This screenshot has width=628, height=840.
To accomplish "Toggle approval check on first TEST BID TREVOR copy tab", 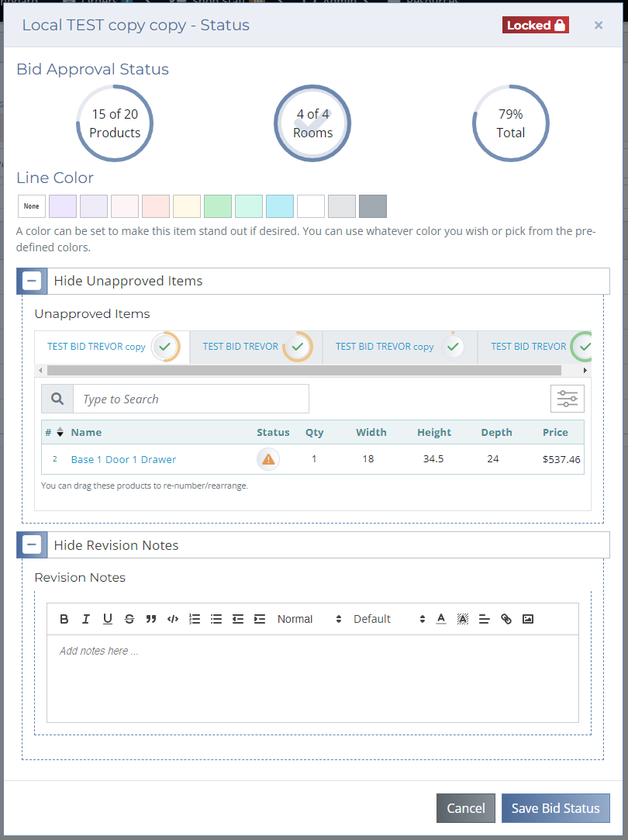I will click(x=165, y=347).
